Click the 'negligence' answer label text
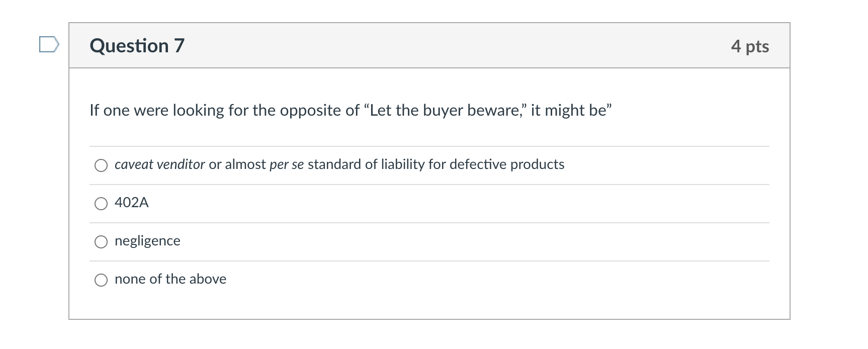This screenshot has height=349, width=868. point(147,241)
